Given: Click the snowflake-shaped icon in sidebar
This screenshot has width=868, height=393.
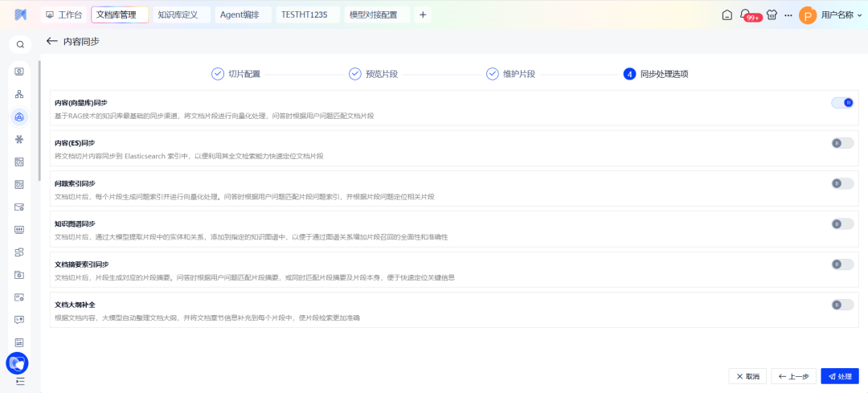Looking at the screenshot, I should coord(19,139).
